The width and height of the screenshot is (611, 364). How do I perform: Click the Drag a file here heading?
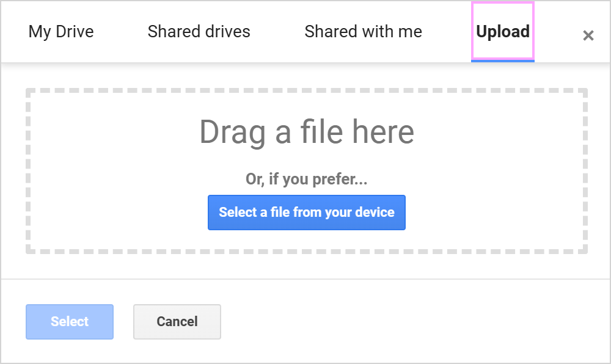pos(307,132)
